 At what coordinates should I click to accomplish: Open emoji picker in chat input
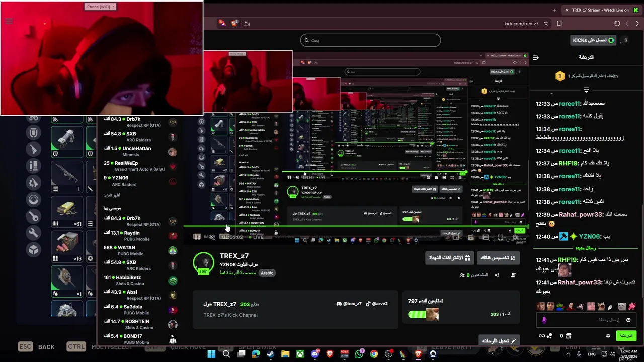pos(628,320)
